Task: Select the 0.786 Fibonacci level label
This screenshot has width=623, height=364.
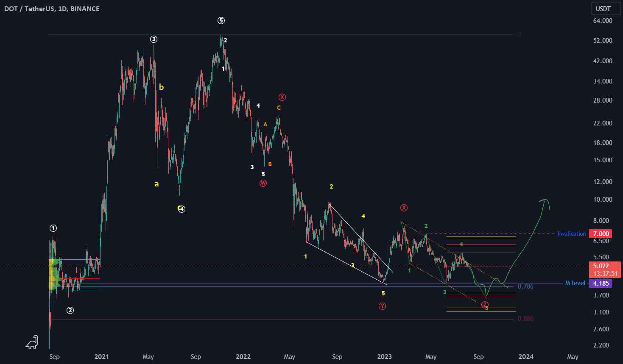Action: coord(525,286)
